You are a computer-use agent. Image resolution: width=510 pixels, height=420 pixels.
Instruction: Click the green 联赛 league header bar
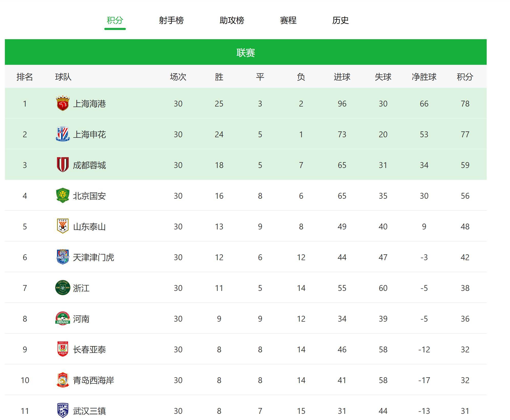pos(246,52)
